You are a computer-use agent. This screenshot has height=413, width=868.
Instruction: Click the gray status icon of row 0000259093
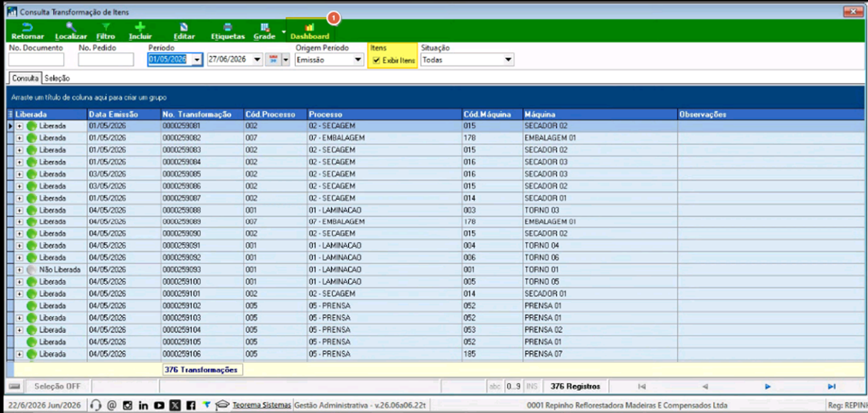point(32,270)
